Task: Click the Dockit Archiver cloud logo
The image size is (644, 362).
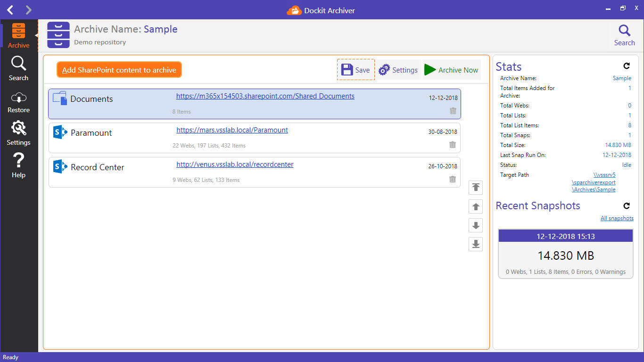Action: coord(294,10)
